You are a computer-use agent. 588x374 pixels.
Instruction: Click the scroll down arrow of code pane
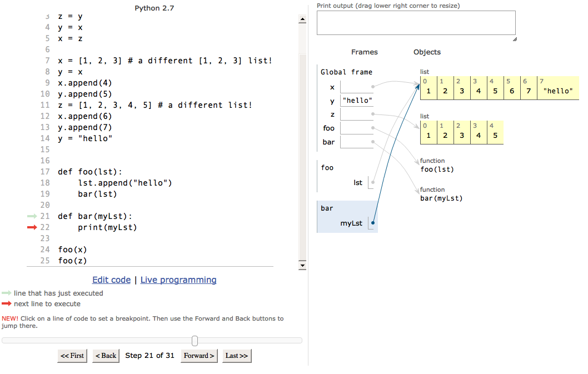302,265
